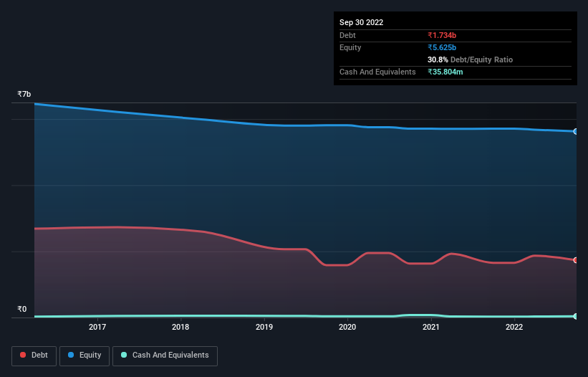Click the Debt label in tooltip
The image size is (588, 377).
pos(347,35)
